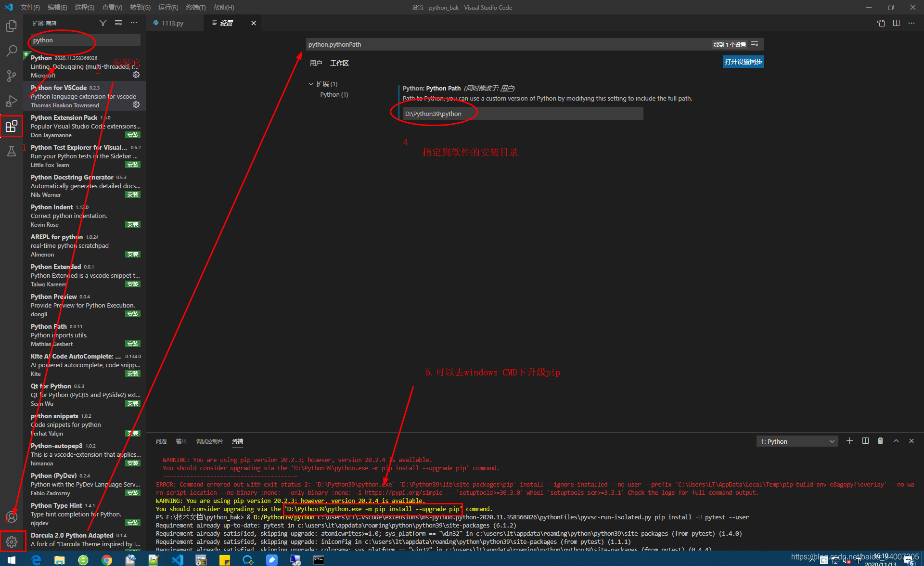924x566 pixels.
Task: Open manage gear for Python extension
Action: 136,75
